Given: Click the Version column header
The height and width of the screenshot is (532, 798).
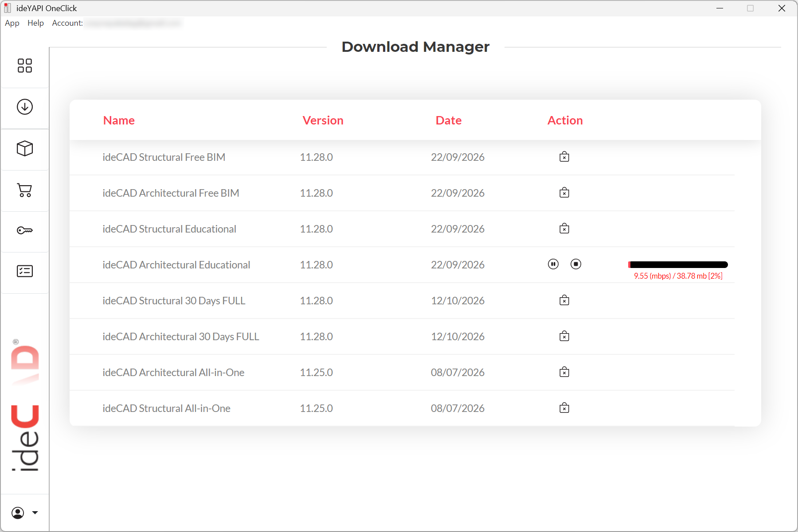Looking at the screenshot, I should (323, 120).
